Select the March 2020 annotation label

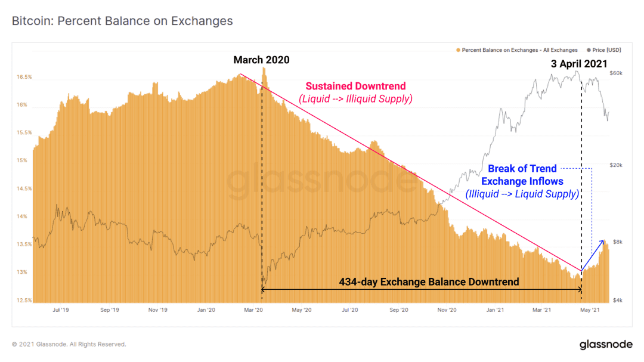click(x=261, y=60)
